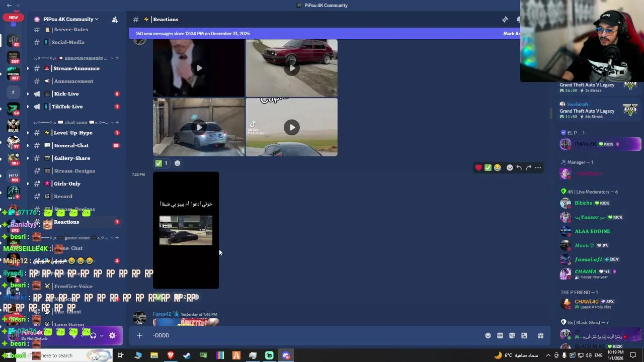Open the Social-Media channel
Image resolution: width=644 pixels, height=362 pixels.
75,42
